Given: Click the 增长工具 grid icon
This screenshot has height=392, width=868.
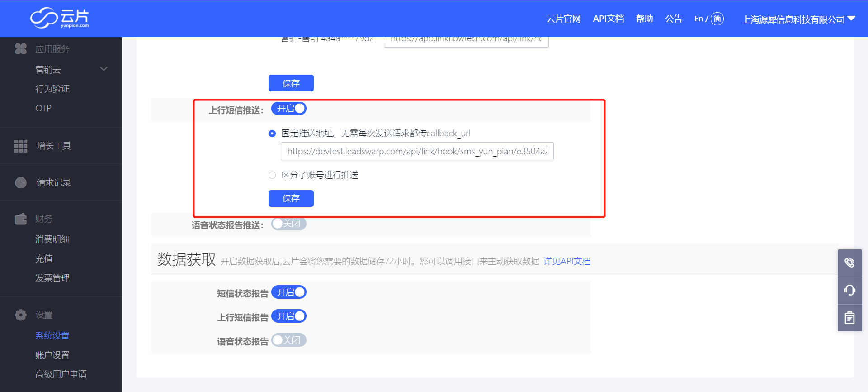Looking at the screenshot, I should pyautogui.click(x=21, y=146).
